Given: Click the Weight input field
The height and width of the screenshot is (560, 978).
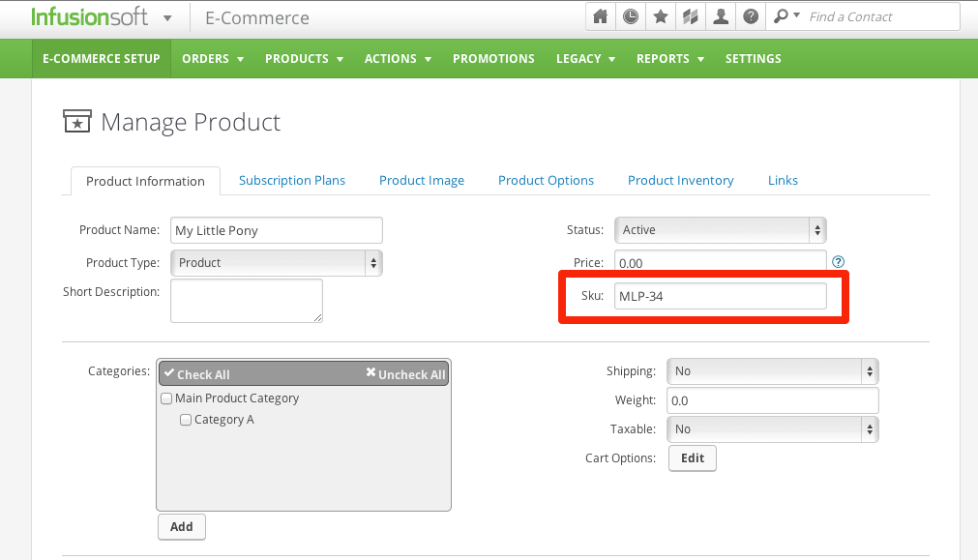Looking at the screenshot, I should click(773, 400).
